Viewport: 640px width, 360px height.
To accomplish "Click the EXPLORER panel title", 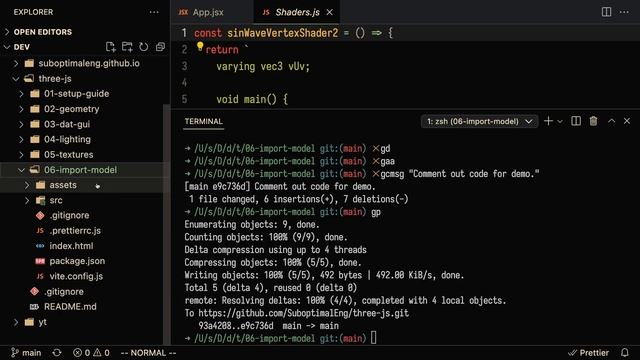I will pos(33,12).
